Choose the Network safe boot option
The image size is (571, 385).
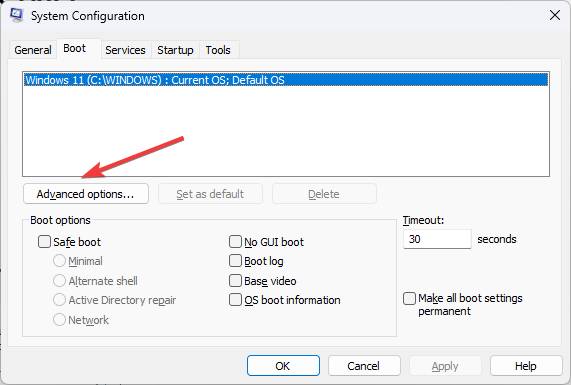(x=59, y=320)
